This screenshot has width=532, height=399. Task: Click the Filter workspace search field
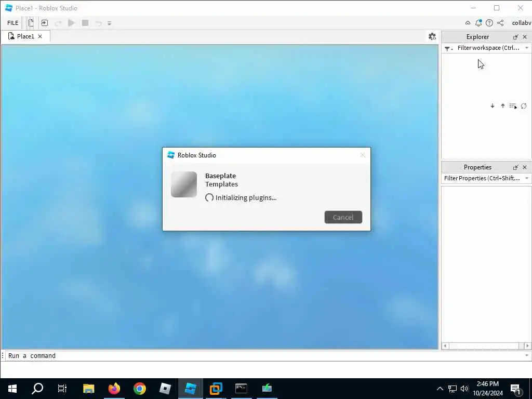click(x=488, y=48)
